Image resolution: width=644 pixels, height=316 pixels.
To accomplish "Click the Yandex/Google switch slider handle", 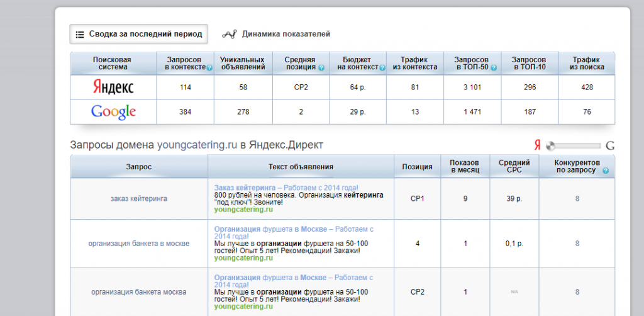I will pos(551,146).
